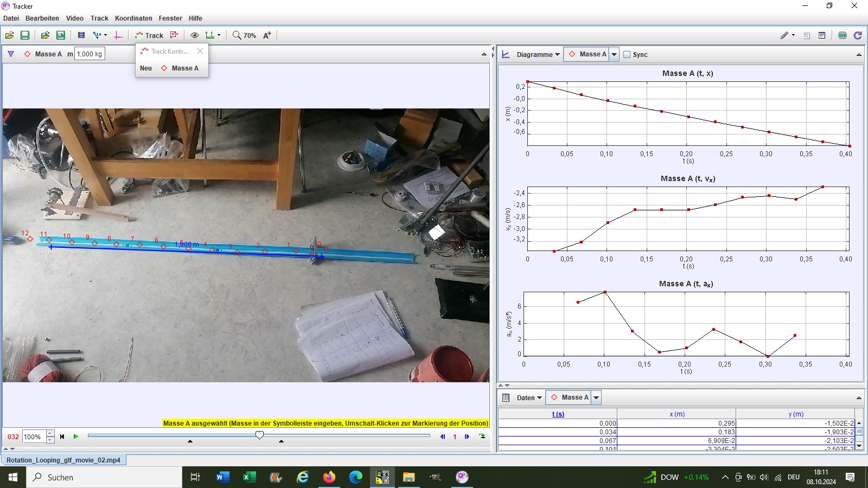868x488 pixels.
Task: Click the Neu button in Track Kontrolle
Action: click(146, 68)
